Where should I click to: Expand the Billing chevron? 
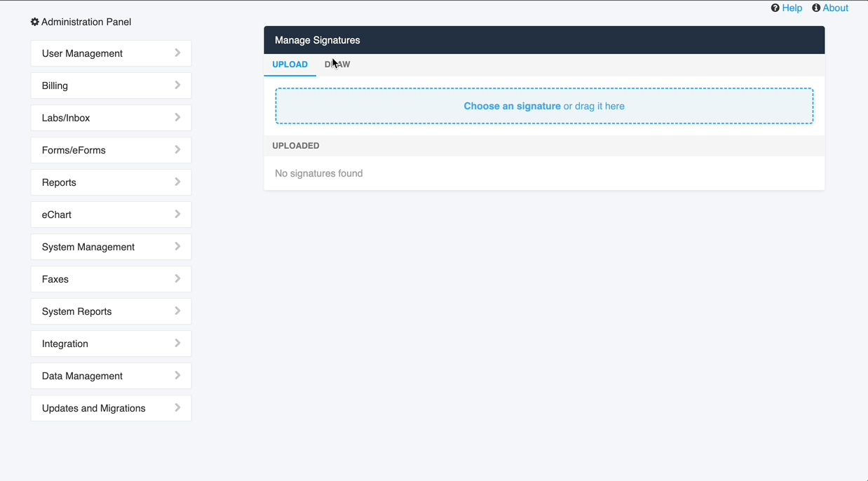(x=177, y=85)
